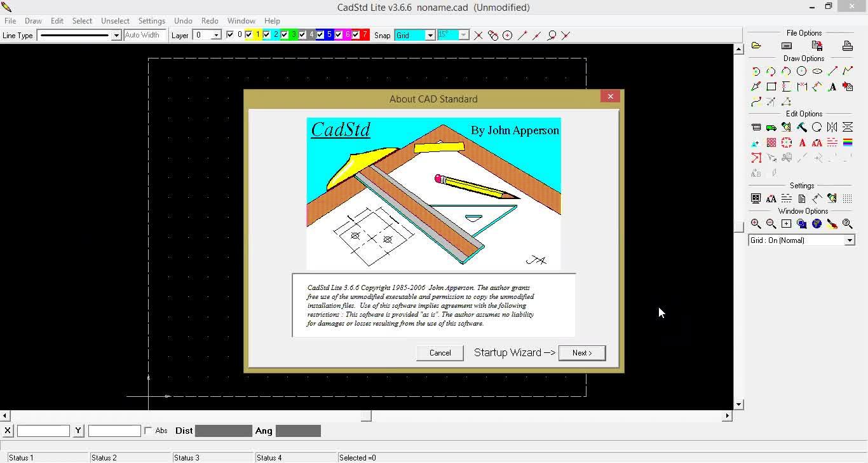Click the Zoom Out magnifier icon
This screenshot has width=868, height=463.
[x=771, y=224]
